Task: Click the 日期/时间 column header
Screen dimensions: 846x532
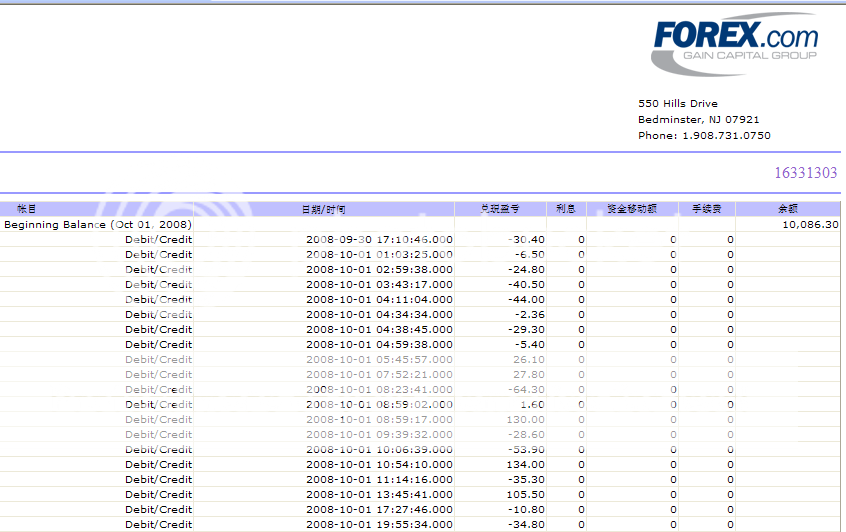Action: click(x=324, y=209)
